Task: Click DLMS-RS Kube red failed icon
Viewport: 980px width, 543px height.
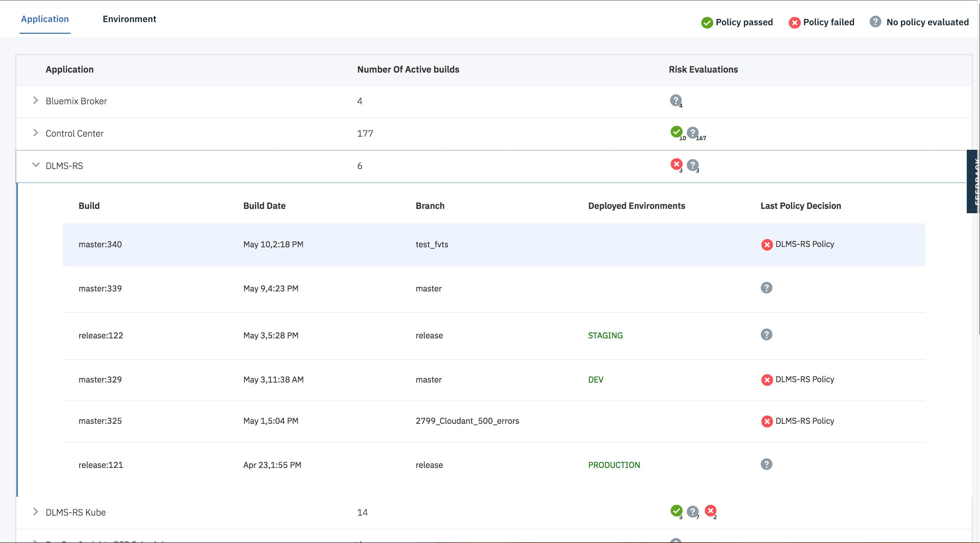Action: (x=710, y=511)
